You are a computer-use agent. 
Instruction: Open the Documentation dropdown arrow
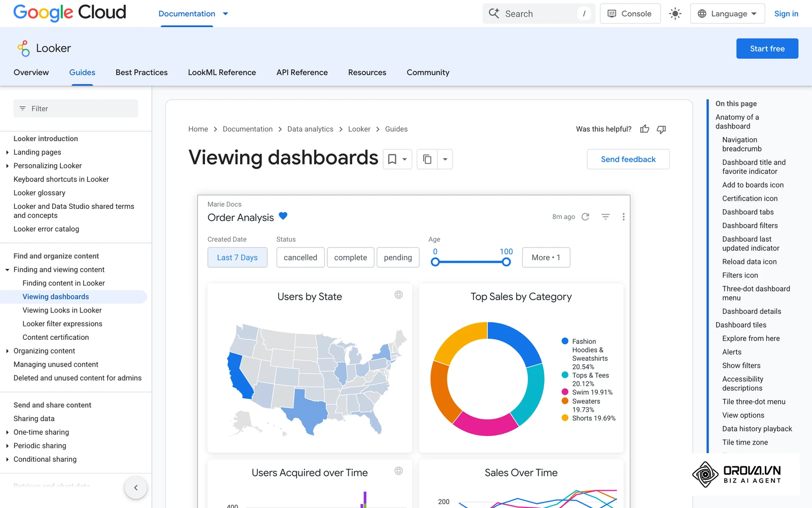pyautogui.click(x=225, y=14)
